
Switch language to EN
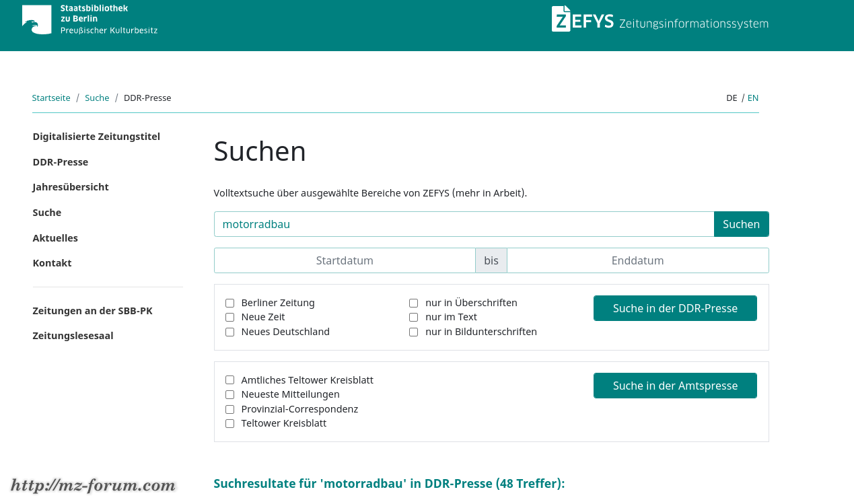point(753,98)
